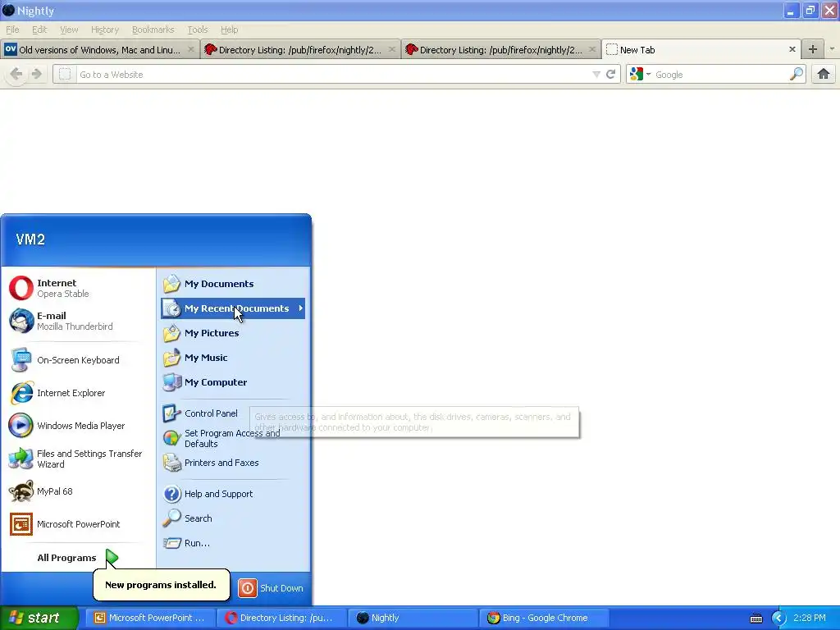Open Help and Support question mark icon
The image size is (840, 630).
click(171, 493)
